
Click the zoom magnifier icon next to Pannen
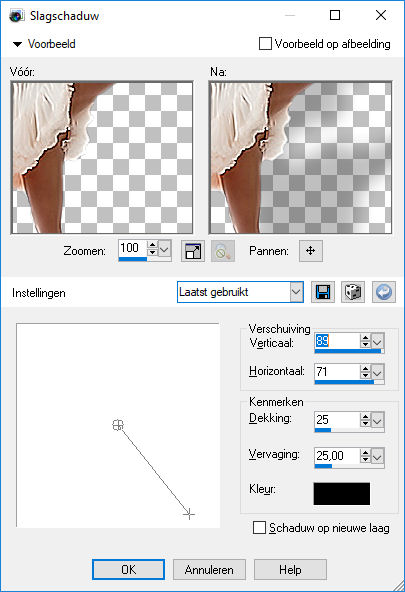click(x=223, y=251)
